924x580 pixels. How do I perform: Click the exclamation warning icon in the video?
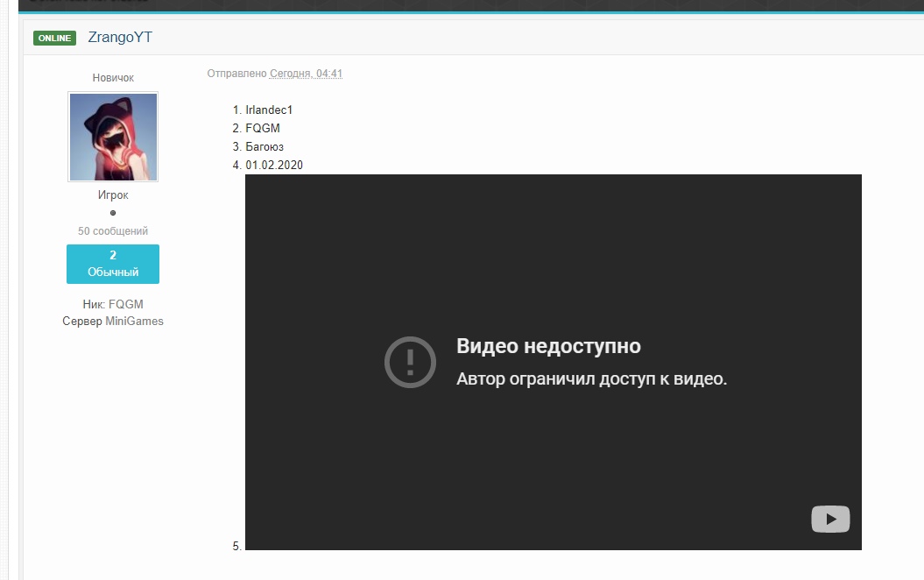[x=409, y=361]
